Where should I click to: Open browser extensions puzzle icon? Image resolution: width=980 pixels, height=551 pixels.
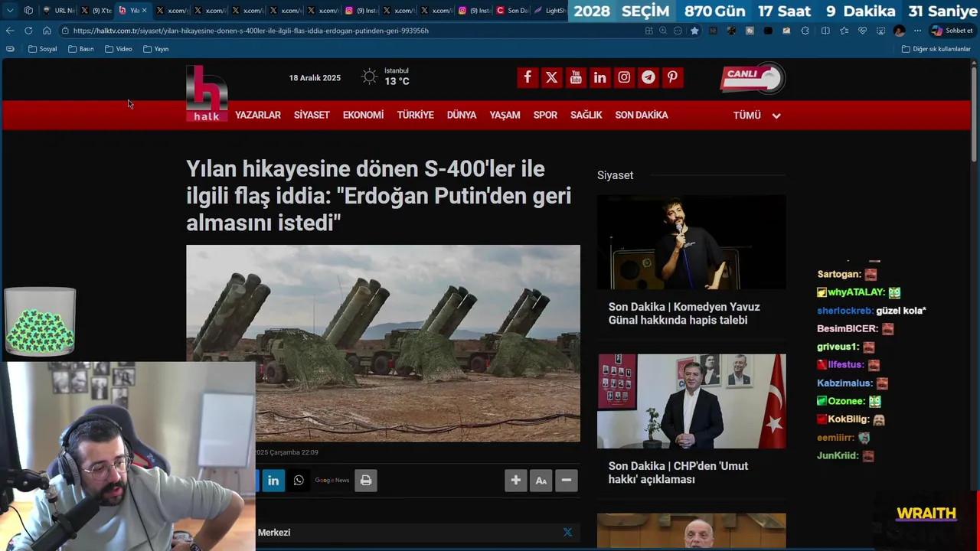click(805, 31)
